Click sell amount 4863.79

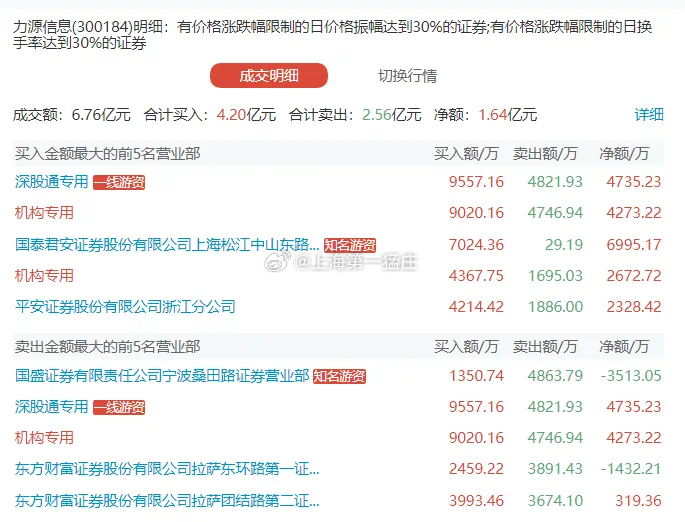click(x=555, y=376)
